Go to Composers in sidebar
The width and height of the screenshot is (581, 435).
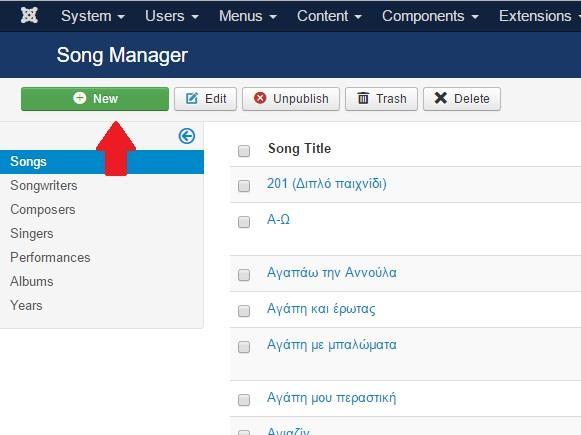point(43,210)
